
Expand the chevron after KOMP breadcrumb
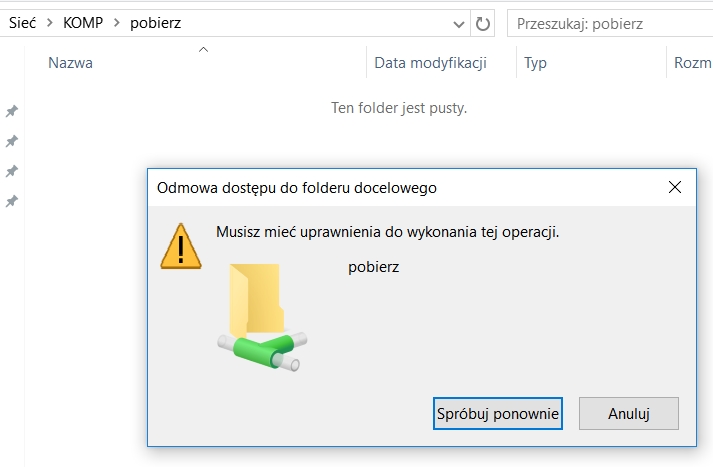tap(117, 23)
